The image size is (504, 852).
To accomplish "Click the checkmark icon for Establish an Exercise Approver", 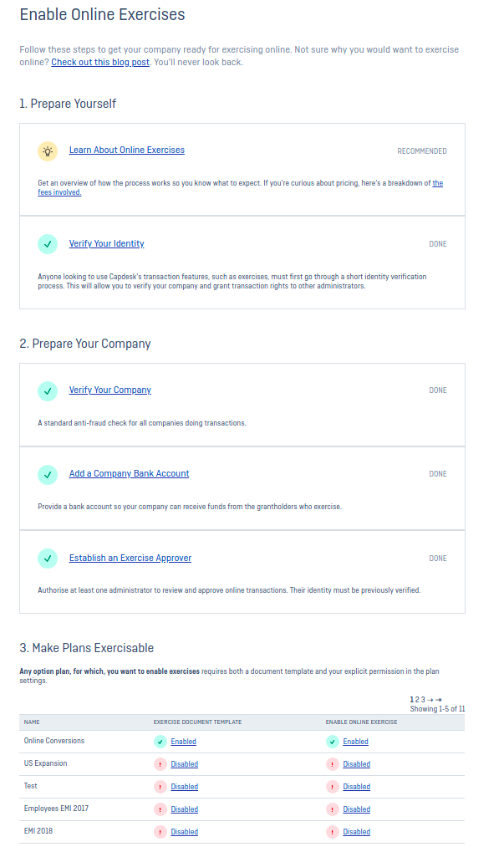I will coord(48,558).
